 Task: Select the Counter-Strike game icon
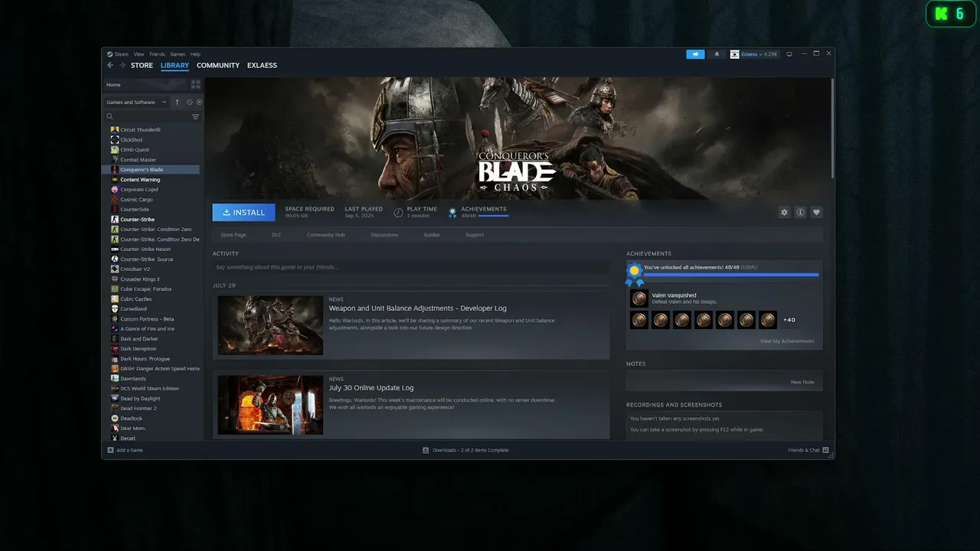pos(114,220)
